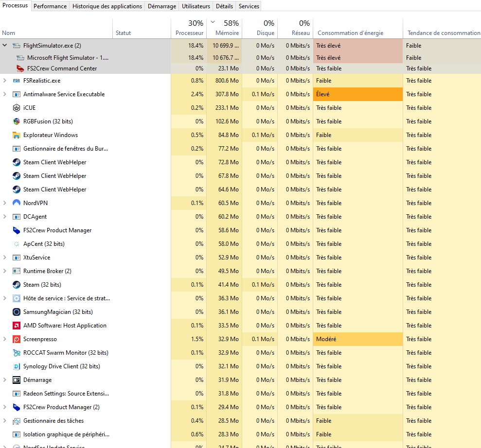Sort by the Réseau column header
481x448 pixels.
[295, 29]
